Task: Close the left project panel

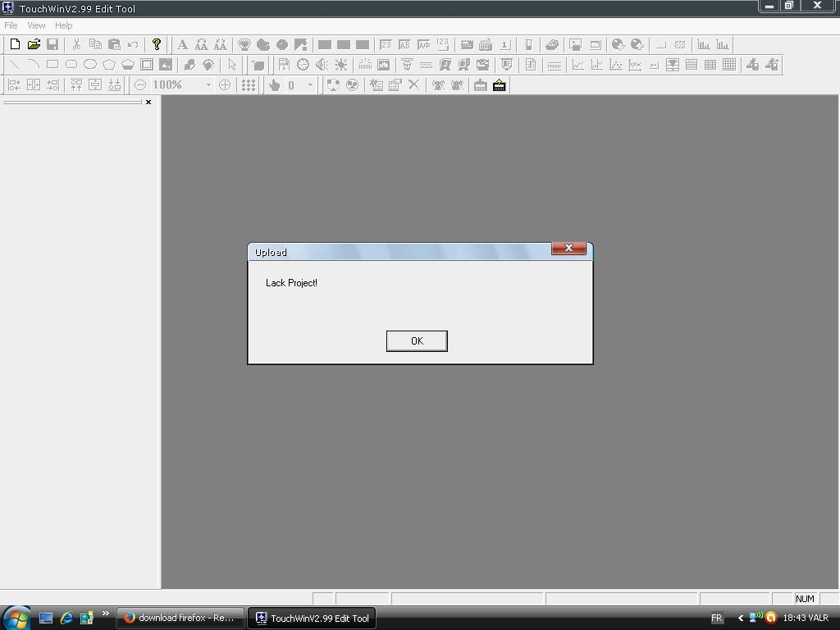Action: tap(148, 102)
